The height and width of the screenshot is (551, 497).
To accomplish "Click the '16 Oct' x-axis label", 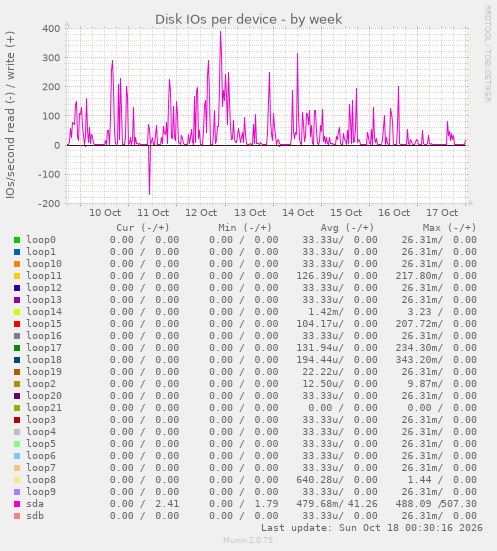I will [x=394, y=213].
